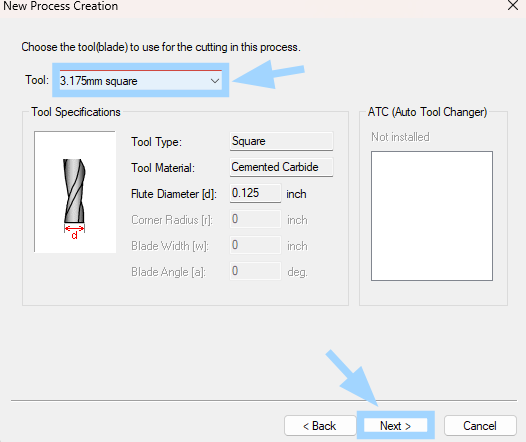
Task: Click the empty ATC tool list box
Action: [x=432, y=216]
